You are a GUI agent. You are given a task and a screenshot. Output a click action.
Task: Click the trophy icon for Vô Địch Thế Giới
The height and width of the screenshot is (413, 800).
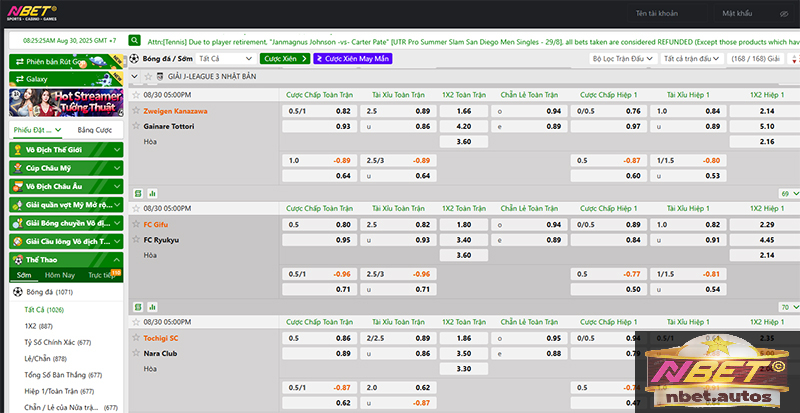click(17, 149)
